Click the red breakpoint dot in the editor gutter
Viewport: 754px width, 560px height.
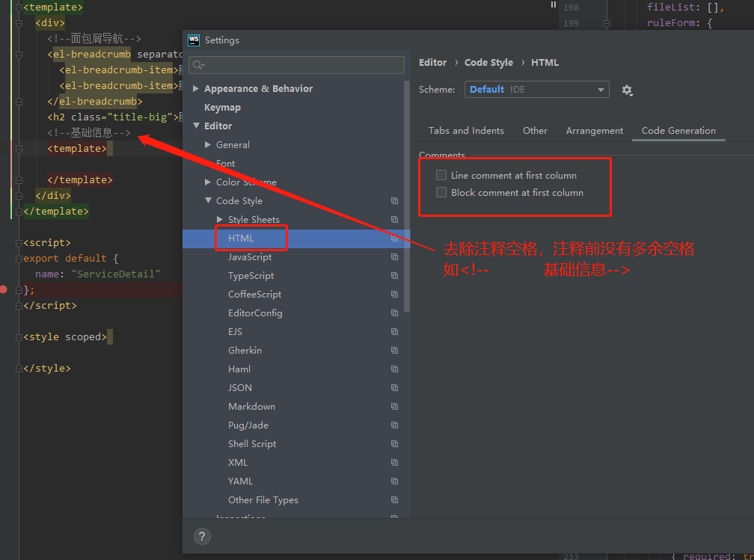point(4,289)
